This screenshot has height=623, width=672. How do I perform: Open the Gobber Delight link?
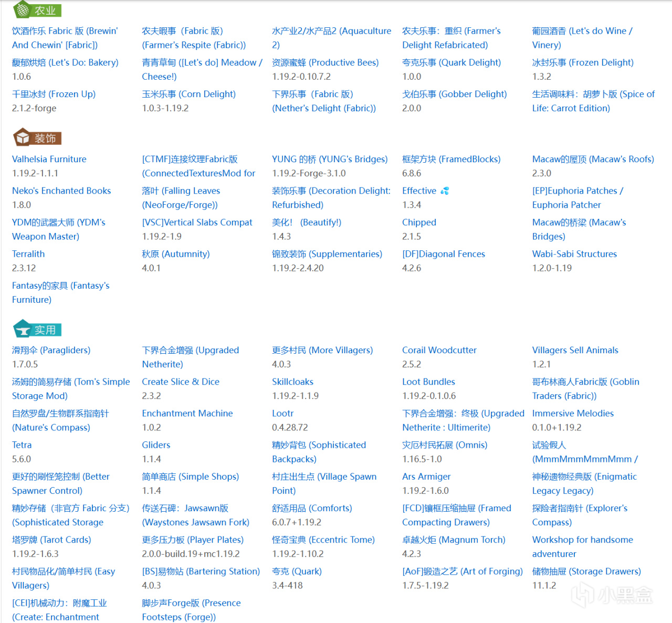[x=455, y=94]
